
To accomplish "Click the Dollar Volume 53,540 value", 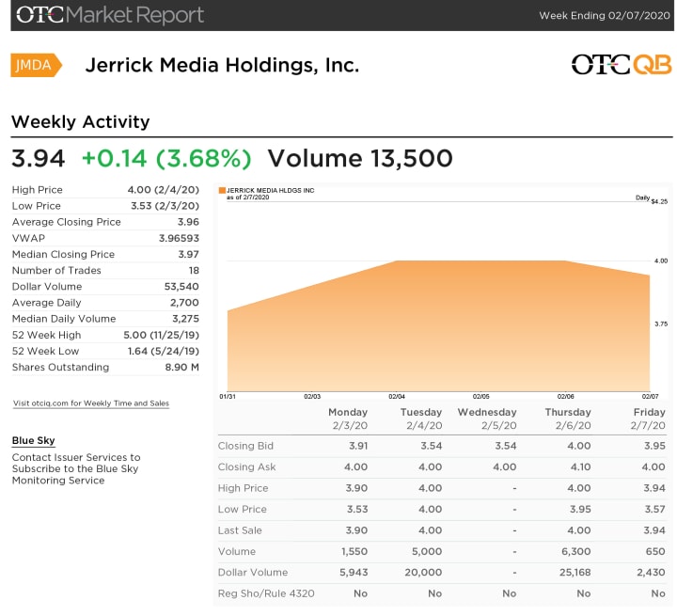I will 181,287.
